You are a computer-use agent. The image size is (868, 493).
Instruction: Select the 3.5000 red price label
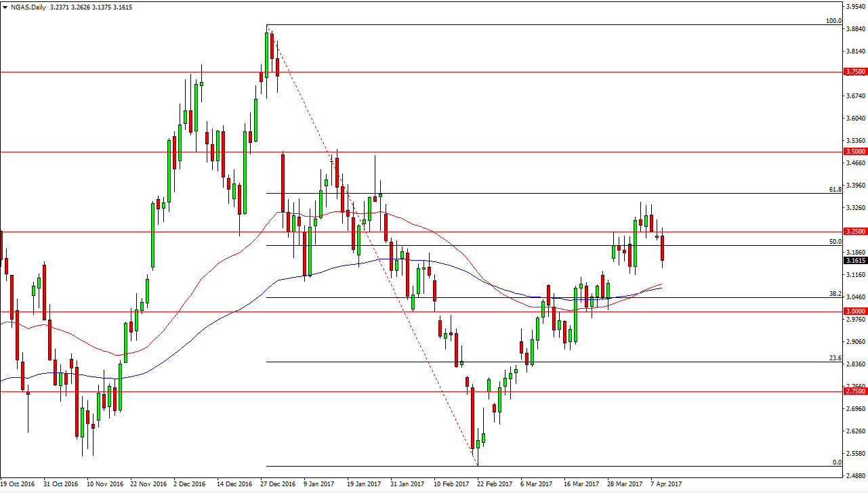[854, 152]
